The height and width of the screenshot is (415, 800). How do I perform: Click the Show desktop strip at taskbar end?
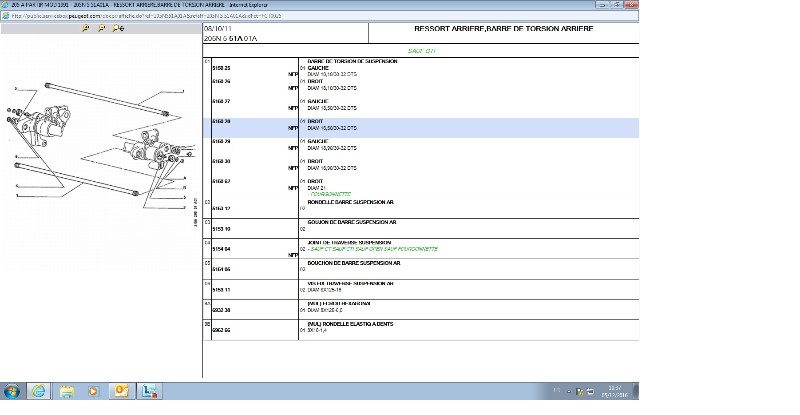click(x=636, y=392)
